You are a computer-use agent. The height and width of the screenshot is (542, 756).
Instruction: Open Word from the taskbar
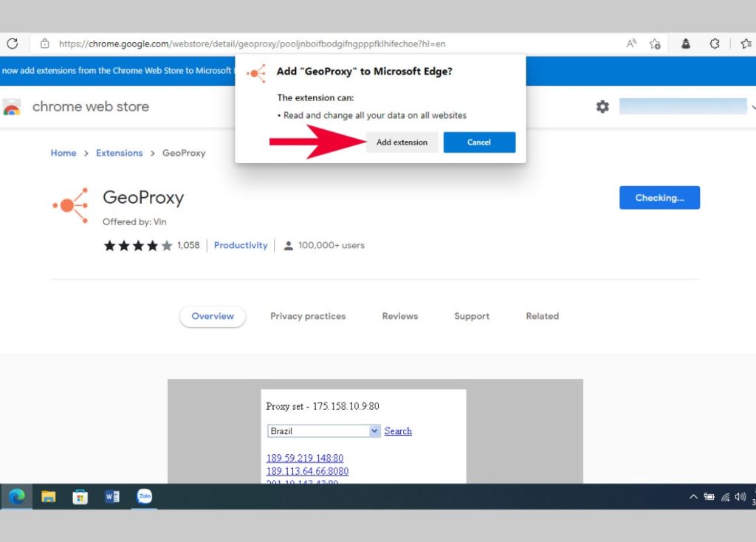pyautogui.click(x=112, y=496)
